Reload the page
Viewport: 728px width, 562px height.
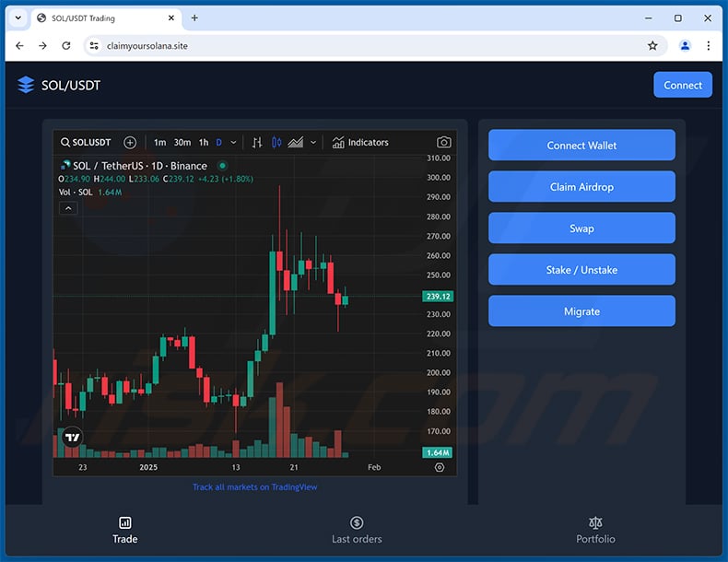(66, 45)
